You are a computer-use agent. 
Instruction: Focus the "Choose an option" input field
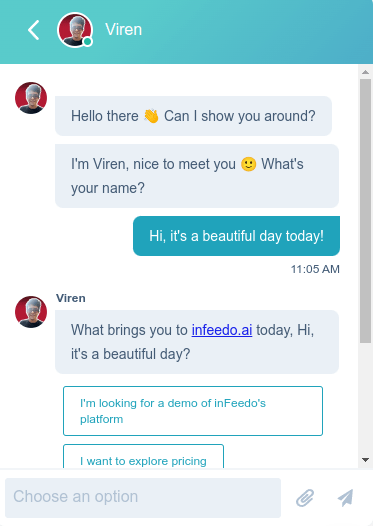coord(143,498)
